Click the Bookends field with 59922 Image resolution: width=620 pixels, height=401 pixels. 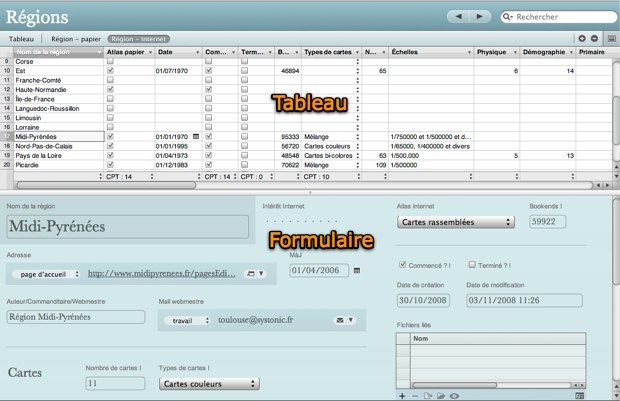click(547, 221)
